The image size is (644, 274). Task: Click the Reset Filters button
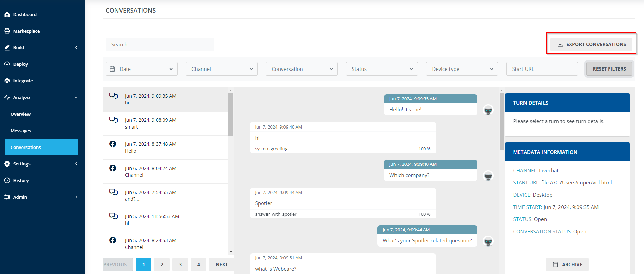pyautogui.click(x=609, y=69)
